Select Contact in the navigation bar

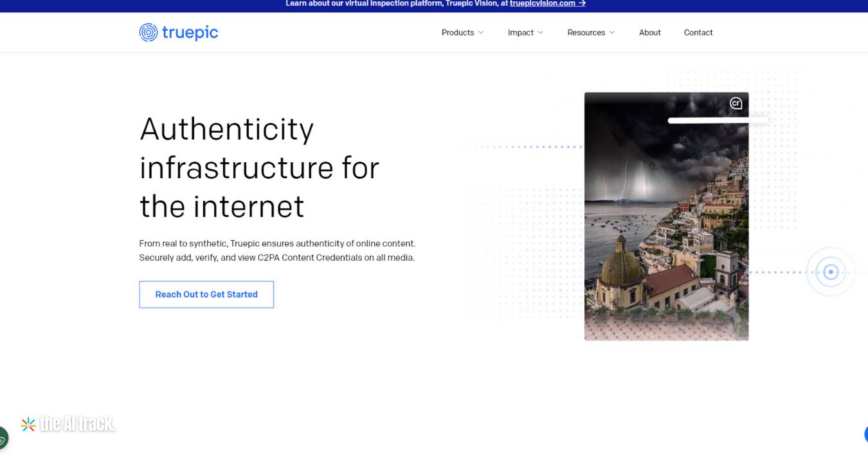698,32
